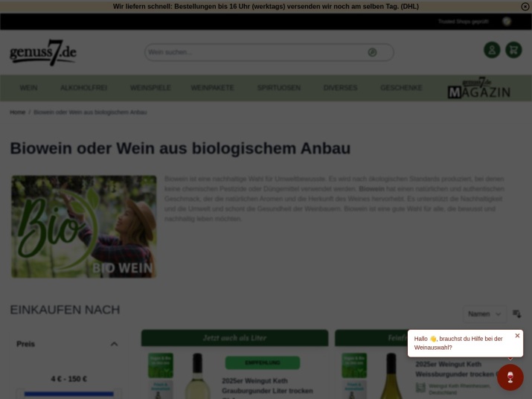532x399 pixels.
Task: Open the wine glass chat assistant
Action: pos(510,377)
